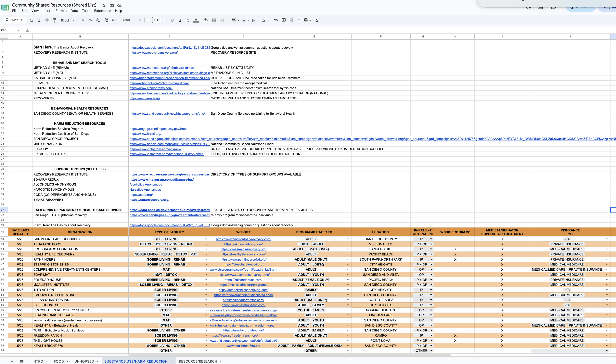This screenshot has height=364, width=616.
Task: Open the recovered.org link
Action: point(145,98)
